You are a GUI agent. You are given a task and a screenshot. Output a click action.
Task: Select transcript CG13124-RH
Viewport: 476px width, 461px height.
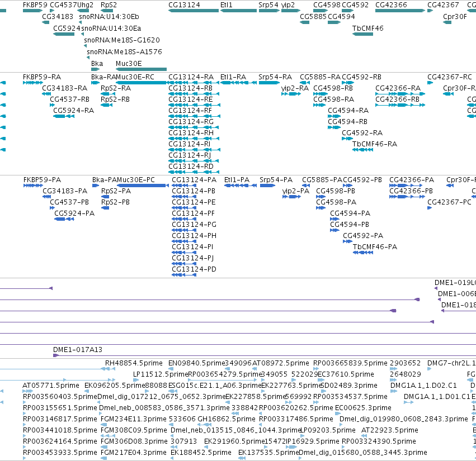click(x=191, y=133)
